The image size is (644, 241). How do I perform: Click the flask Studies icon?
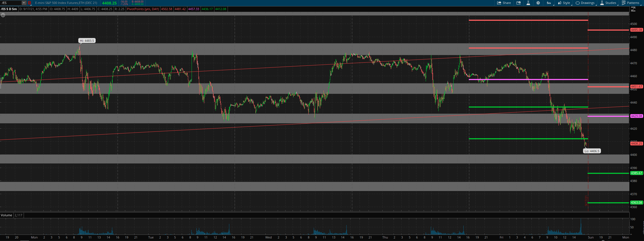(x=602, y=3)
